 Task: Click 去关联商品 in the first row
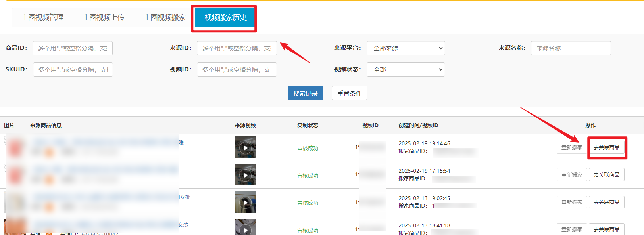tap(606, 147)
